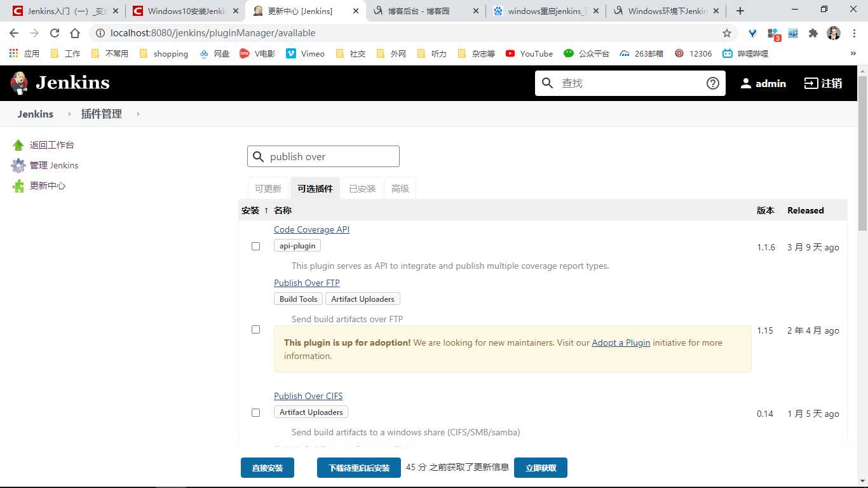Open Chrome's three-dot menu

point(854,33)
